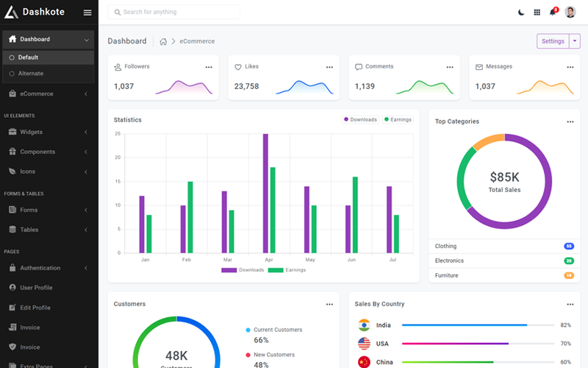588x368 pixels.
Task: Toggle the sidebar hamburger menu
Action: 87,13
